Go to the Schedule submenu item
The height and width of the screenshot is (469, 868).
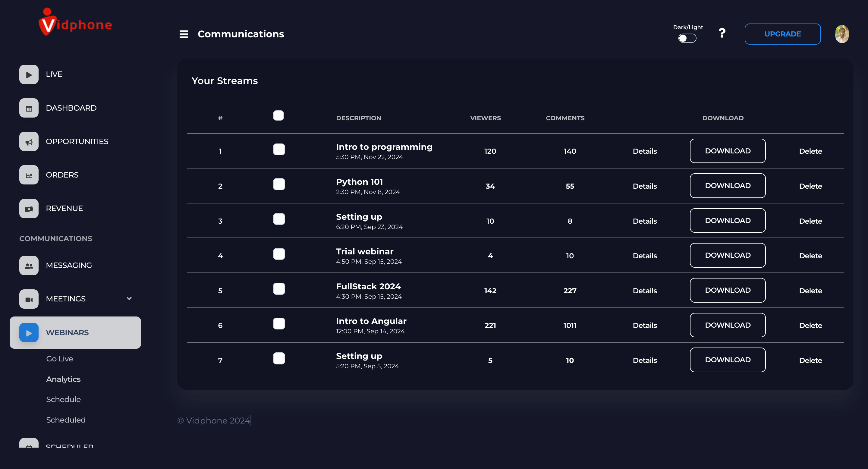pos(63,400)
